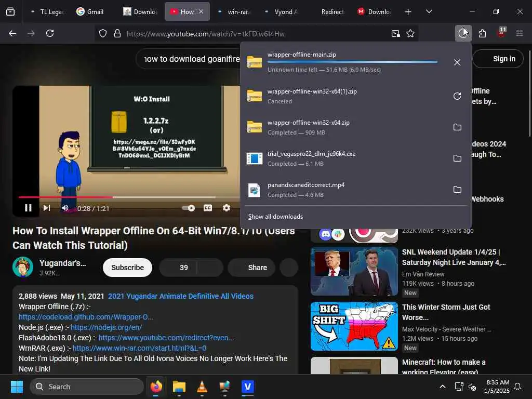Open the SNL Weekend Update video thumbnail

(354, 271)
